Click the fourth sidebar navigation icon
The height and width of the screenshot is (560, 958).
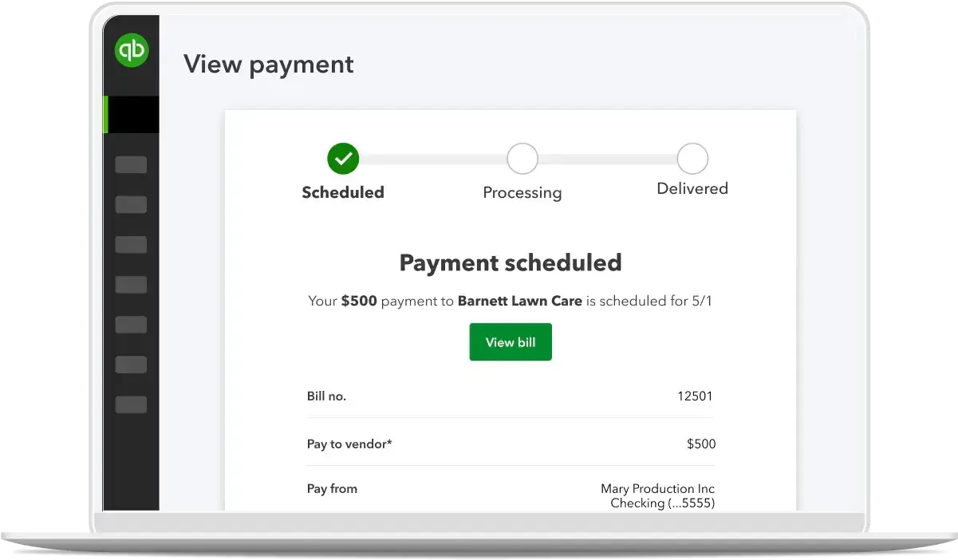(x=131, y=284)
